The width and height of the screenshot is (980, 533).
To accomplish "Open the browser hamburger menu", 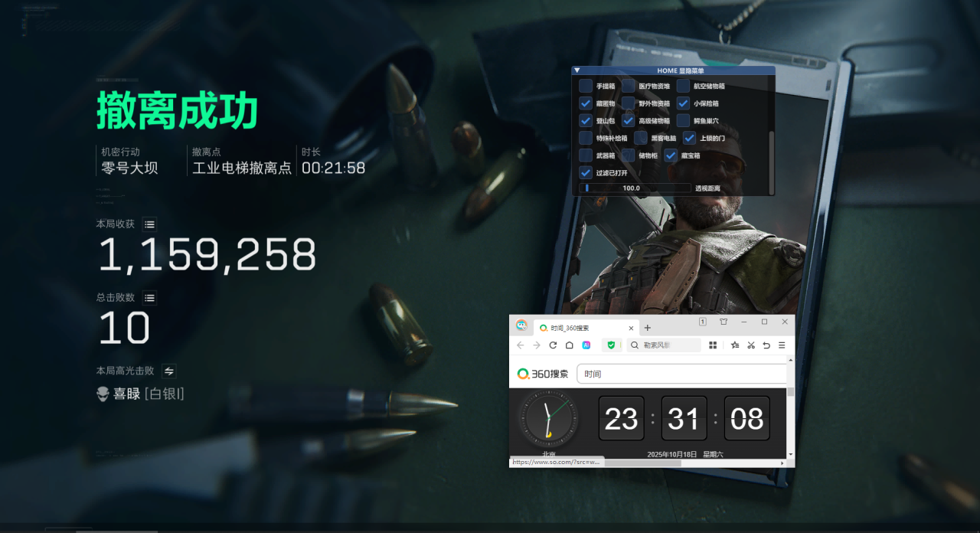I will coord(782,345).
